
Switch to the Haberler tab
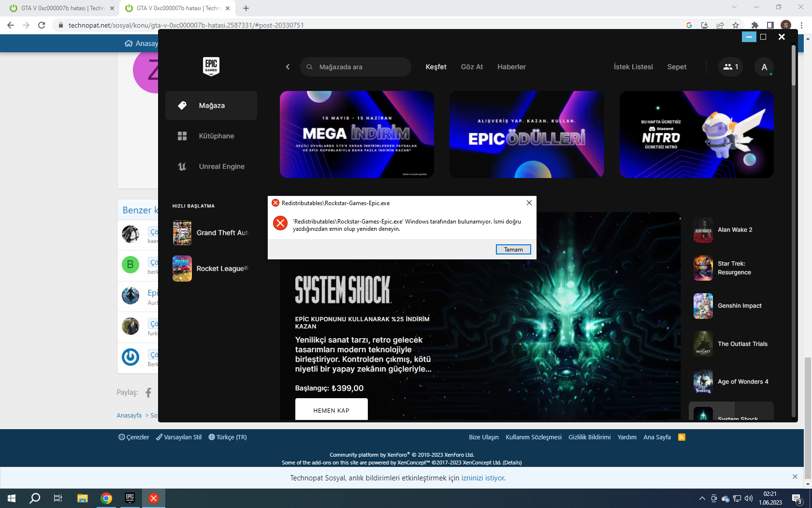pyautogui.click(x=511, y=67)
